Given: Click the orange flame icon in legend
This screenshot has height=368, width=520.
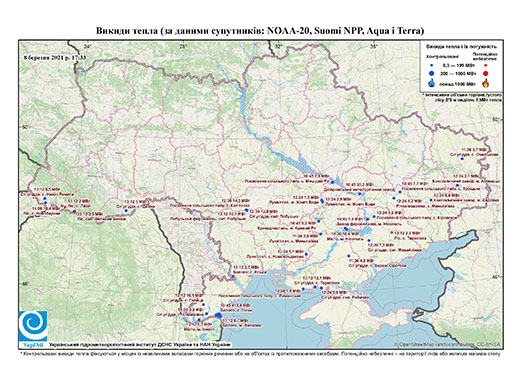Looking at the screenshot, I should pos(486,83).
